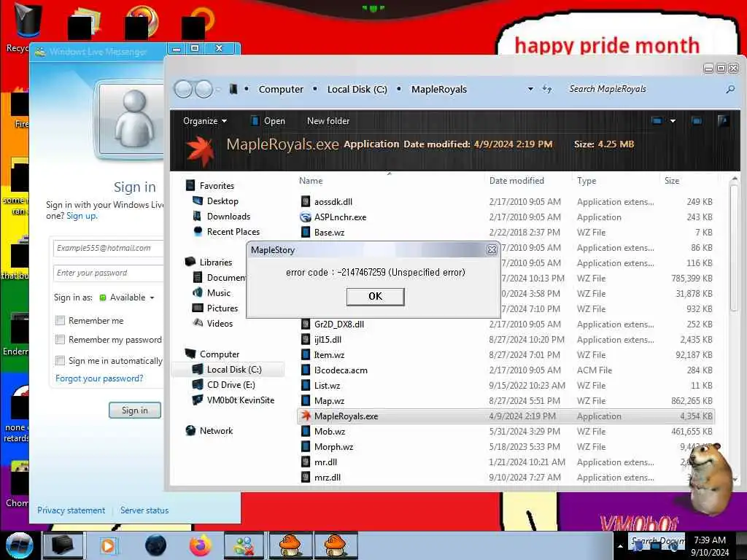
Task: Click the refresh icon in address bar
Action: coord(547,89)
